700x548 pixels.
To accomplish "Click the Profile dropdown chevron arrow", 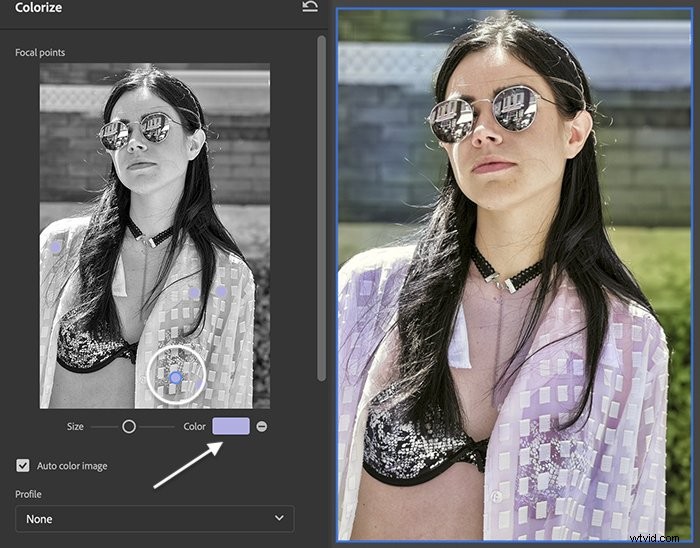I will [279, 518].
